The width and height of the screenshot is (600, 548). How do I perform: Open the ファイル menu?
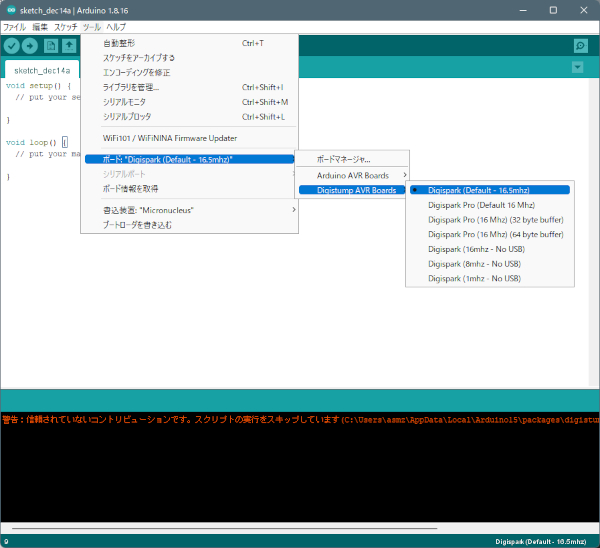click(14, 27)
